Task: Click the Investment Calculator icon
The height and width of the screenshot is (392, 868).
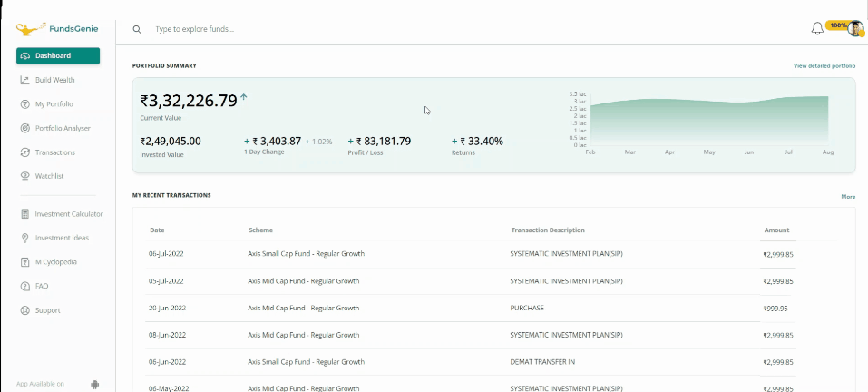Action: pyautogui.click(x=24, y=214)
